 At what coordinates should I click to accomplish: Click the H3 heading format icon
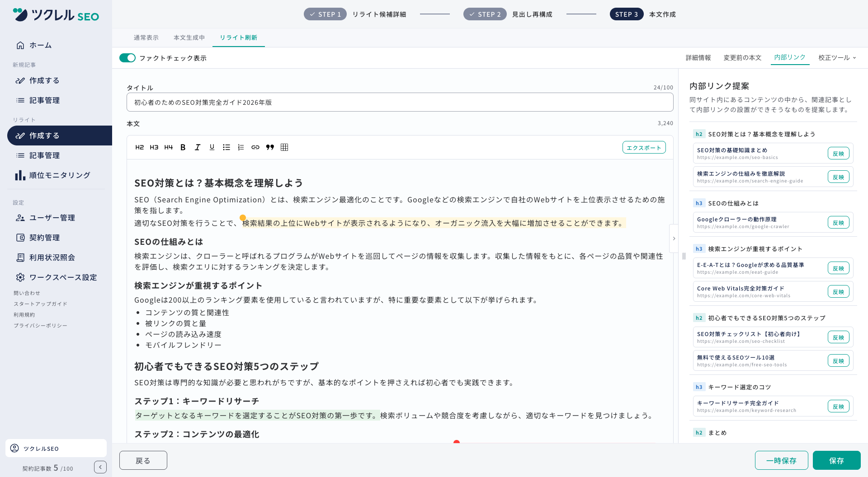coord(154,147)
